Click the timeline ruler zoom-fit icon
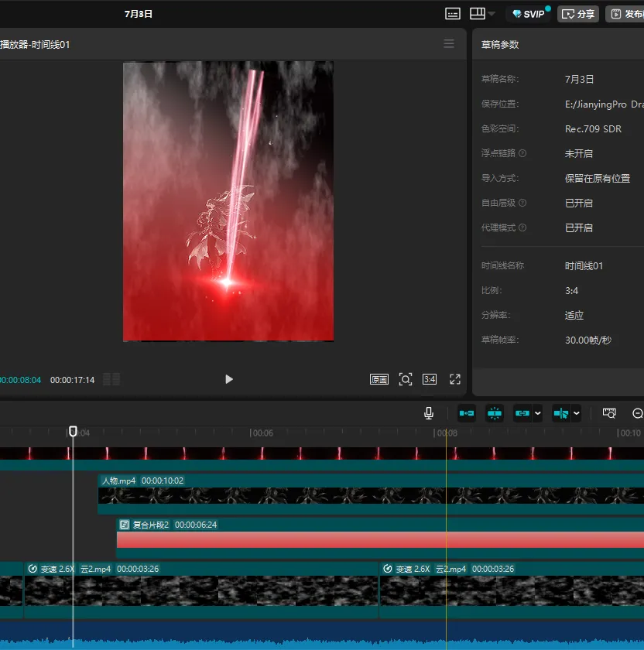Screen dimensions: 644x650 click(608, 413)
